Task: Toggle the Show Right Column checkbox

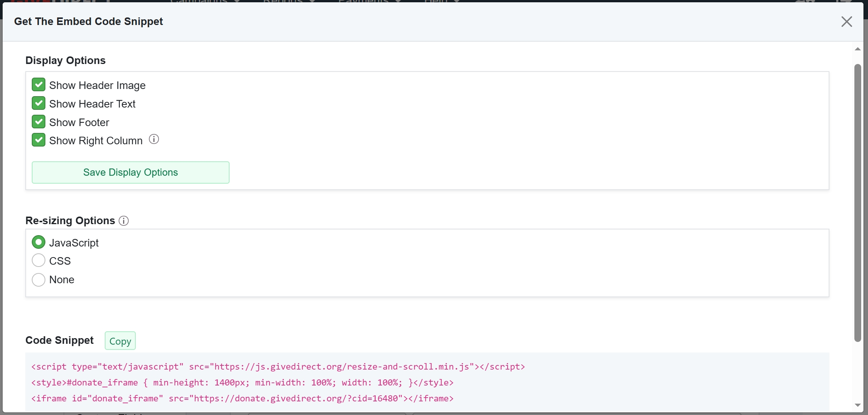Action: (39, 140)
